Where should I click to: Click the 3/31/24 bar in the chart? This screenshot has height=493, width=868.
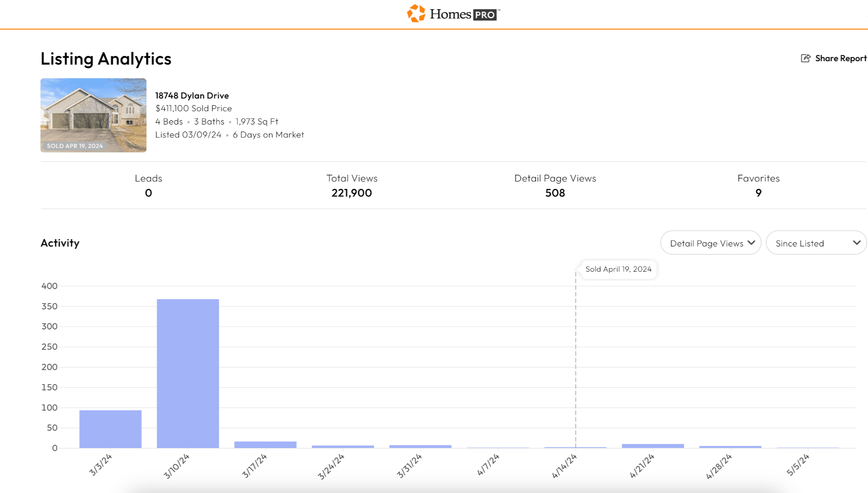(420, 446)
